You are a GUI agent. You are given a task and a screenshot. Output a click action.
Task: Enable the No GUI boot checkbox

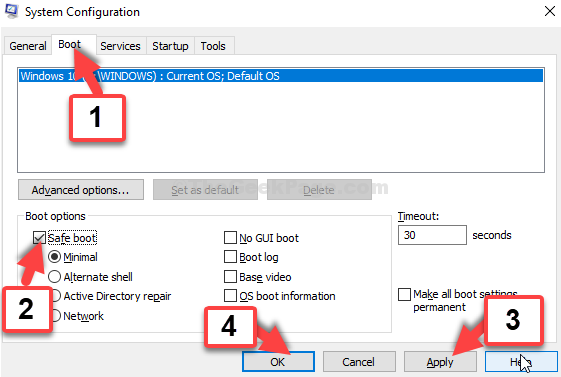tap(230, 238)
